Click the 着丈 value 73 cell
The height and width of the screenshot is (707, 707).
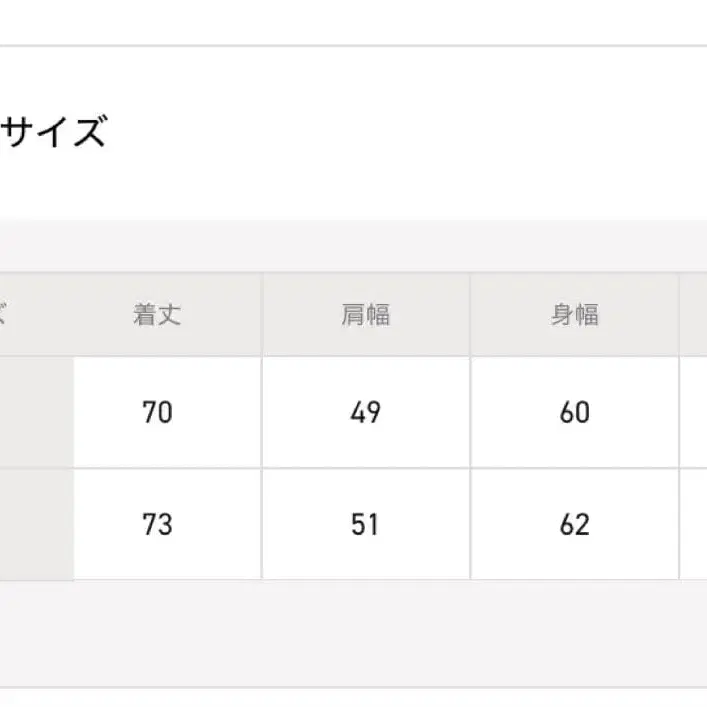point(158,524)
